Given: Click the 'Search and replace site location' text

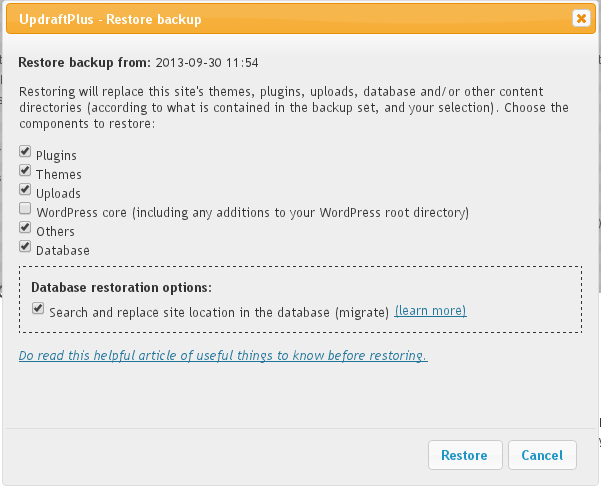Looking at the screenshot, I should pos(218,312).
